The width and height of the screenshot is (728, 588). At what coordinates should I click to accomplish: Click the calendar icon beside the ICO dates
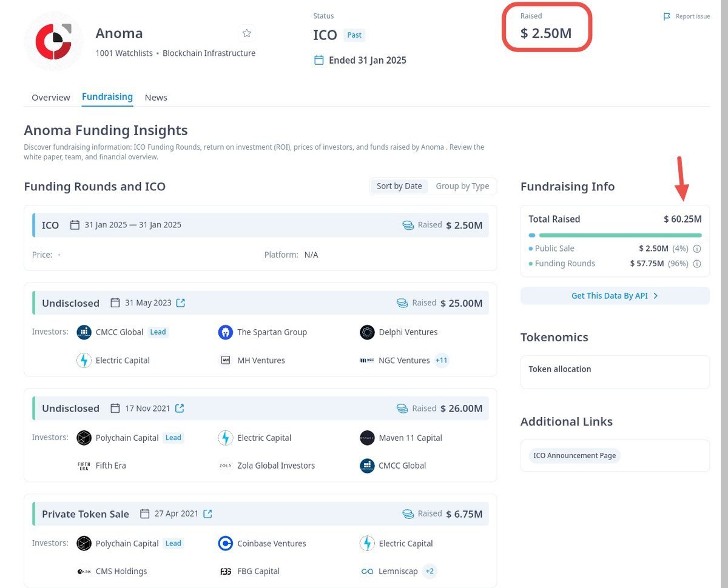click(x=75, y=224)
